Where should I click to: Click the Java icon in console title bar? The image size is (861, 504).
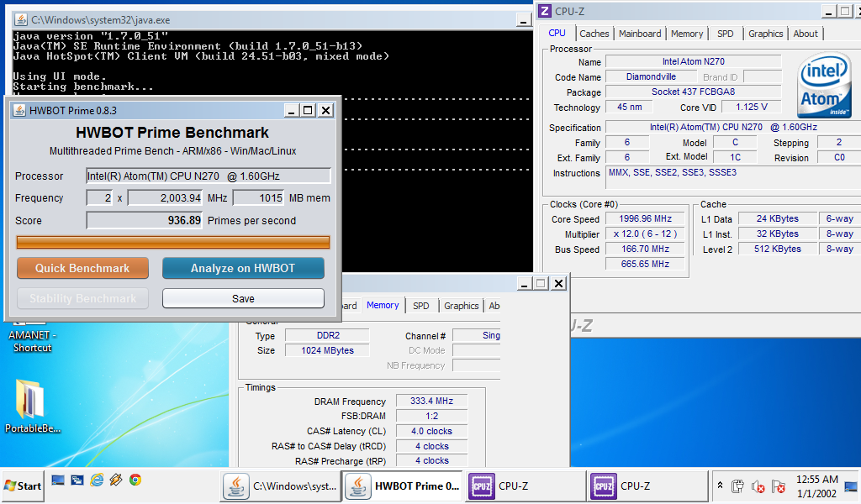tap(21, 20)
